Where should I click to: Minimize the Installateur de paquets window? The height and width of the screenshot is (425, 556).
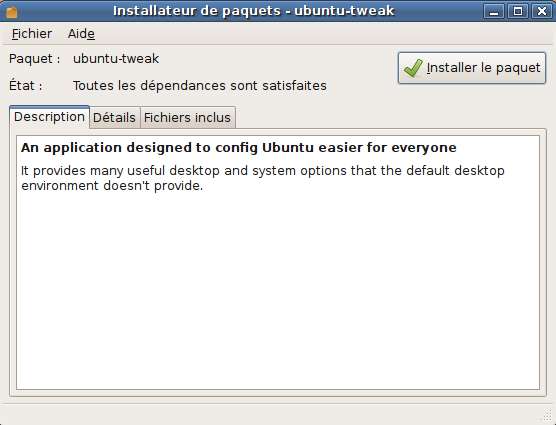494,11
